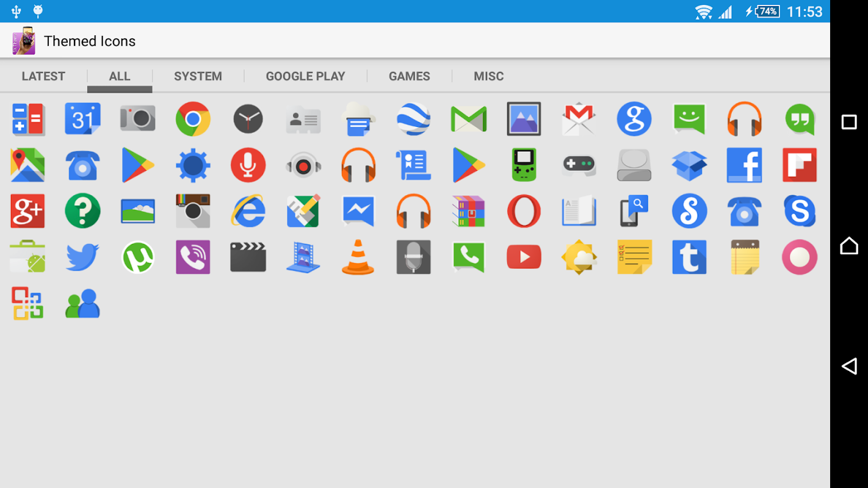Select the black clapperboard icon
Viewport: 868px width, 488px height.
248,257
